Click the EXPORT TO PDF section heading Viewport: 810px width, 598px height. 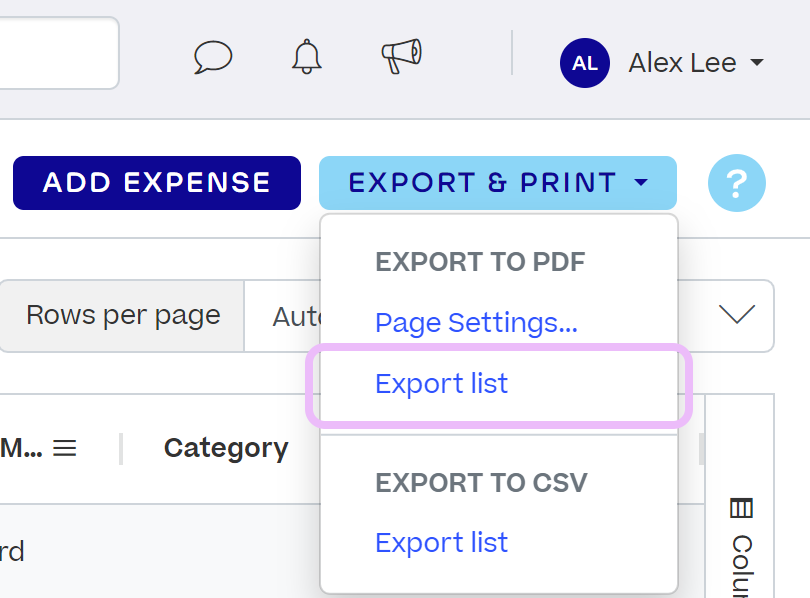click(x=480, y=262)
